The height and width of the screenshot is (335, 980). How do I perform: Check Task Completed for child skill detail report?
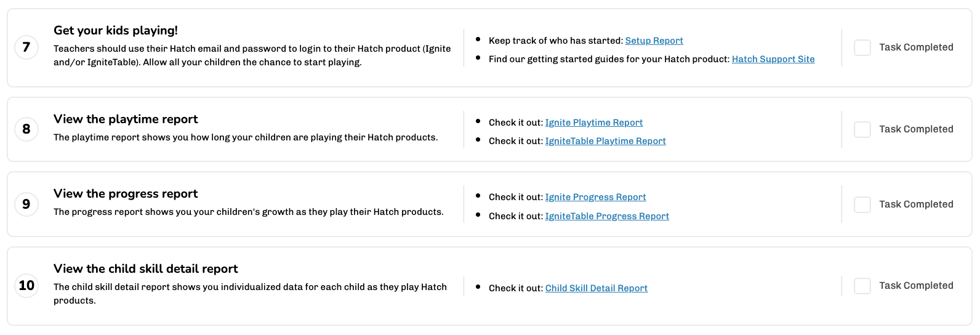pos(862,286)
